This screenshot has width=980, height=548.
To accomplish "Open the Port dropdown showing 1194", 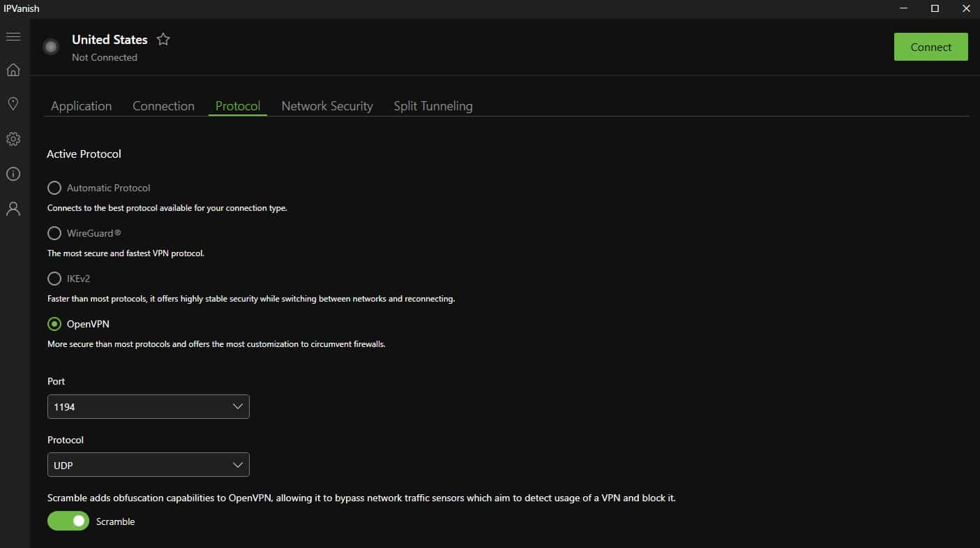I will pyautogui.click(x=149, y=406).
